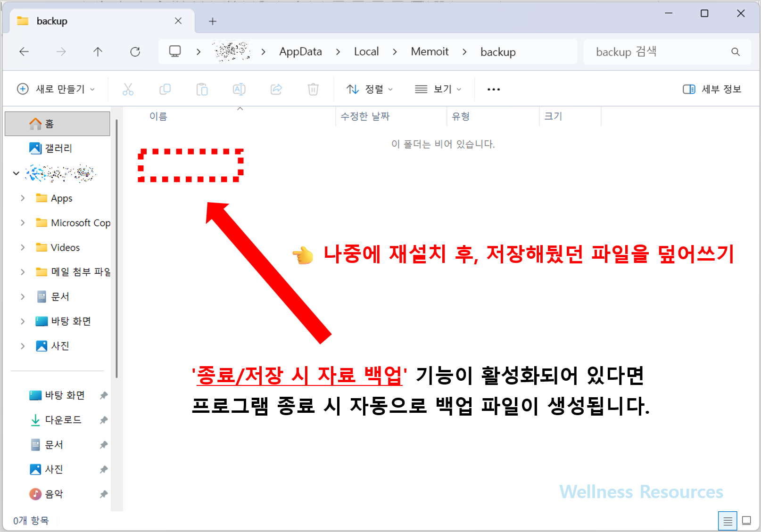Expand the 문서 tree node
The image size is (761, 532).
(x=23, y=296)
